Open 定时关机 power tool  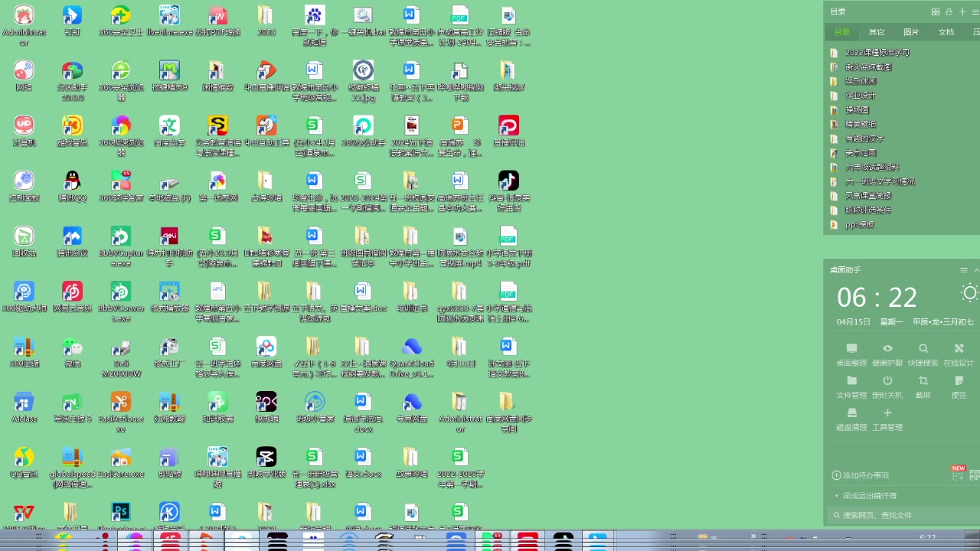(x=887, y=386)
